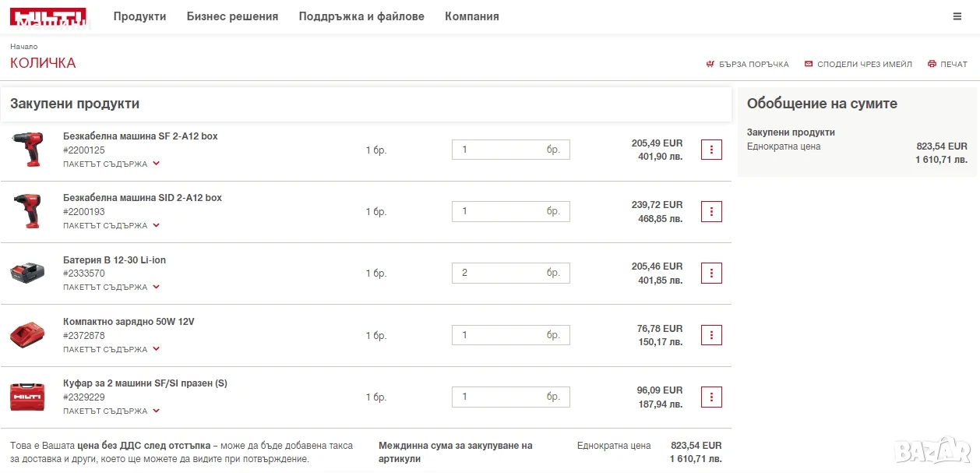Expand Пакетът съдържа for Батерия B 12-30 Li-ion
The height and width of the screenshot is (473, 980).
tap(111, 288)
